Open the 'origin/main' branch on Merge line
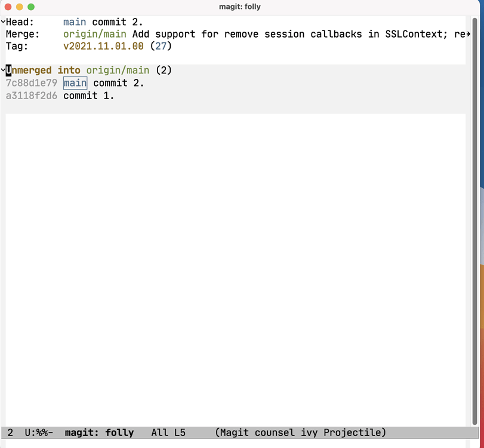The image size is (484, 448). pos(94,34)
